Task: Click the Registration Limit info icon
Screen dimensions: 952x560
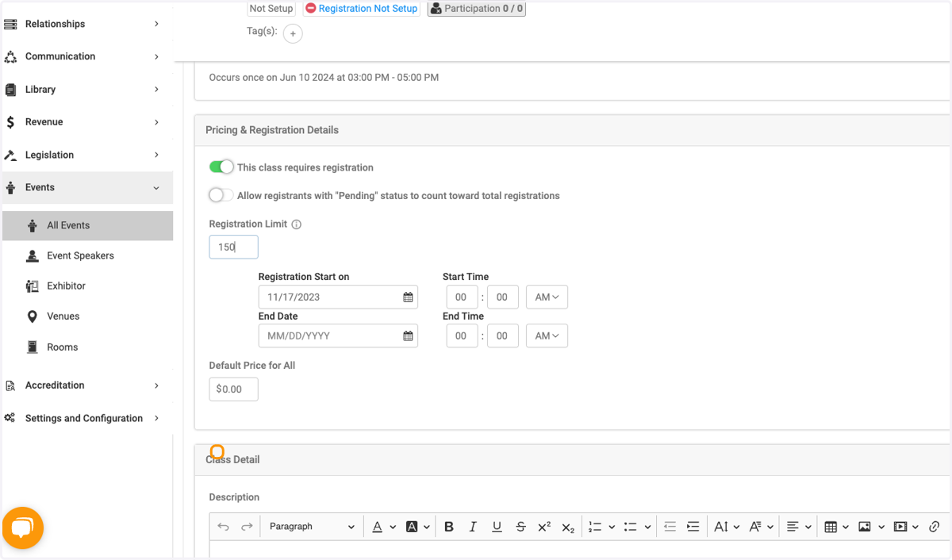Action: point(297,224)
